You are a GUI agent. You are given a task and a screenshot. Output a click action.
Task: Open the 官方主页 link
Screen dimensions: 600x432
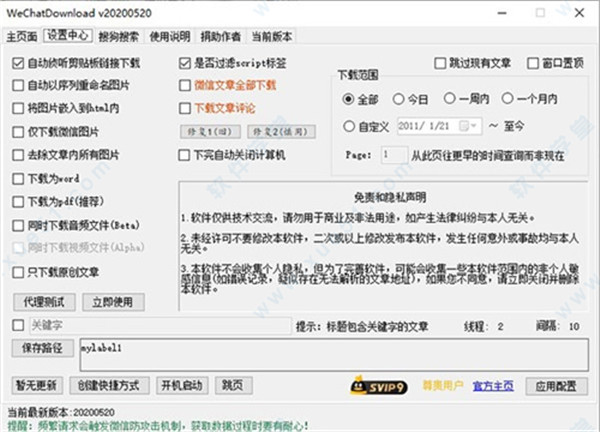[493, 386]
